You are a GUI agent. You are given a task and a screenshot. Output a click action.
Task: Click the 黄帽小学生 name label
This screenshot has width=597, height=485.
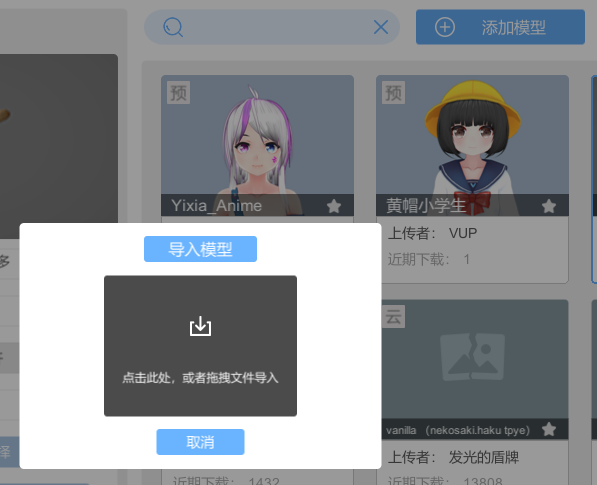tap(426, 206)
